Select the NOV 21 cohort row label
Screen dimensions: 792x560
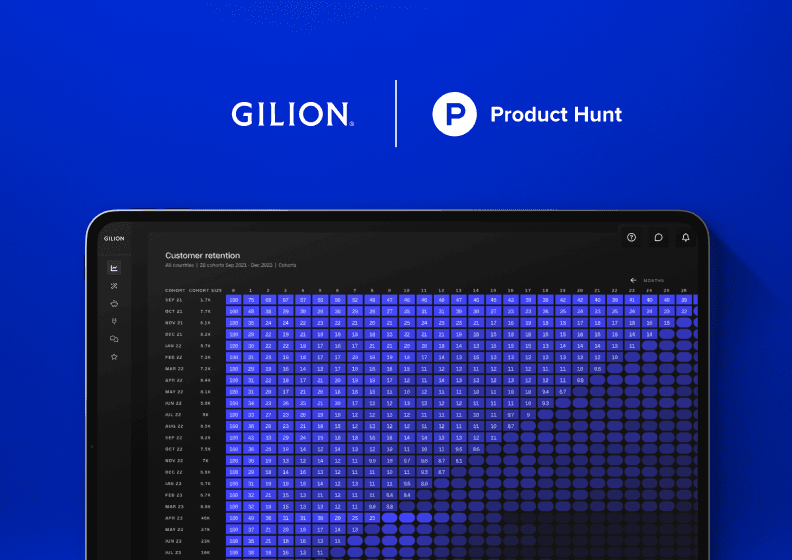[x=173, y=323]
